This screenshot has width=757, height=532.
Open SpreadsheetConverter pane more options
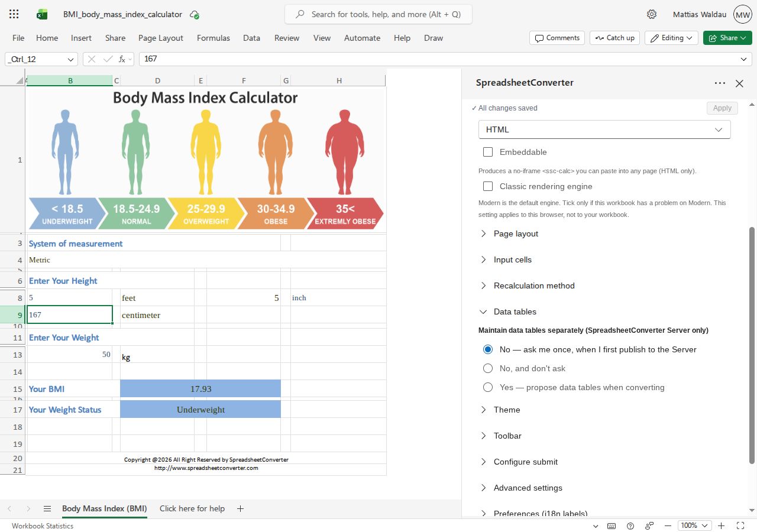[720, 83]
